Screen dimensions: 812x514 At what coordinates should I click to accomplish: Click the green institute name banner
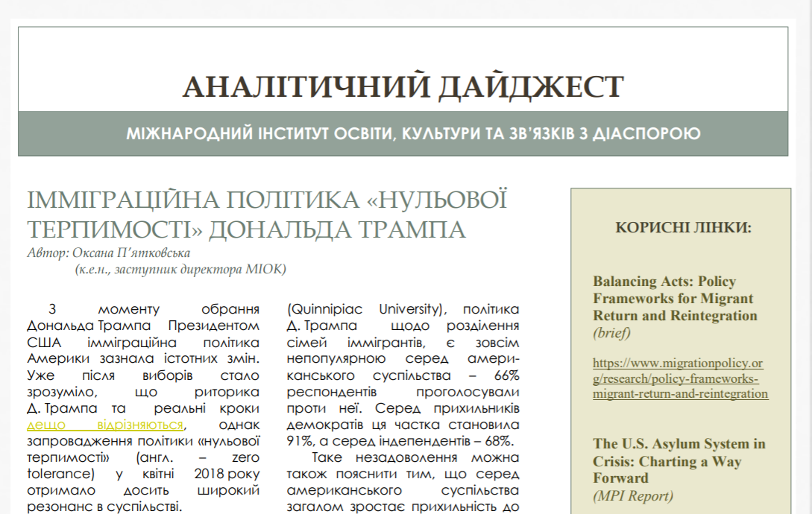(403, 134)
